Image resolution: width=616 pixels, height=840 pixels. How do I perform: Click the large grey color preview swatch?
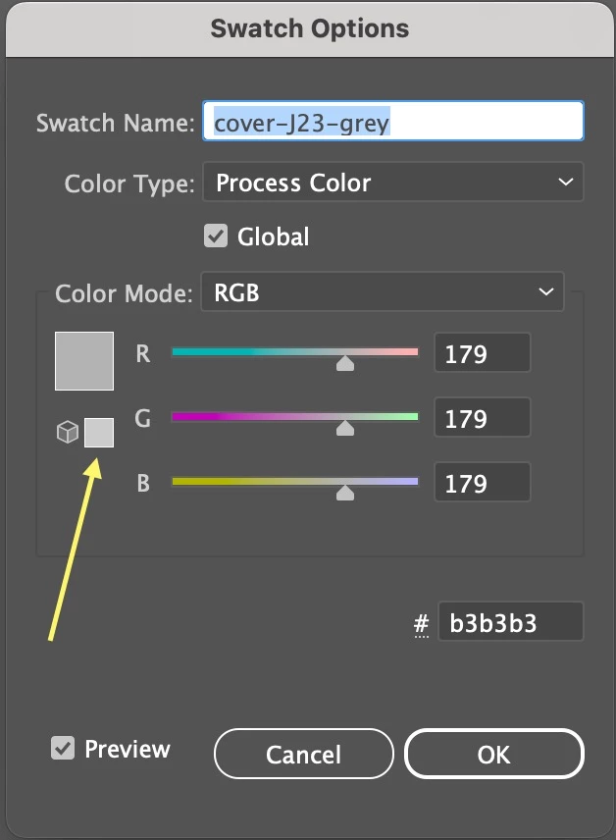point(84,361)
